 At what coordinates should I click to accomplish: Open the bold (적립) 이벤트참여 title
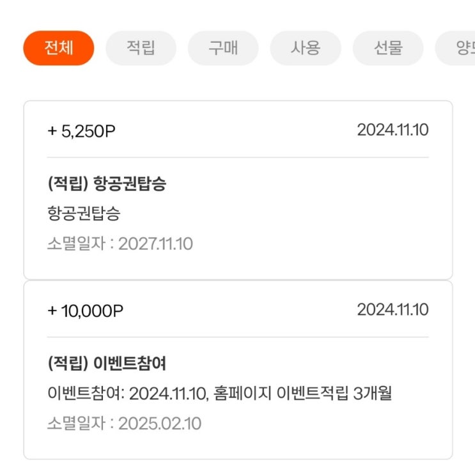coord(107,363)
